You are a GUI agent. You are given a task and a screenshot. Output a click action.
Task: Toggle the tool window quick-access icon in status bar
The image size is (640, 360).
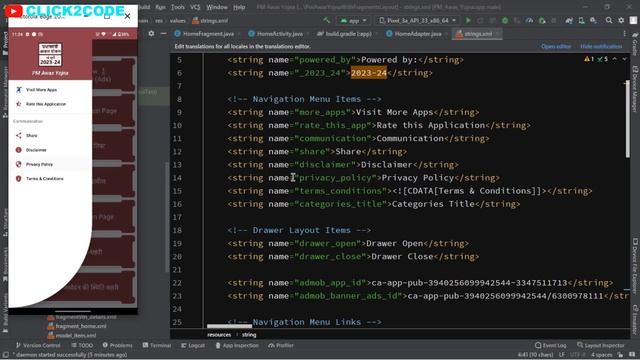(5, 355)
